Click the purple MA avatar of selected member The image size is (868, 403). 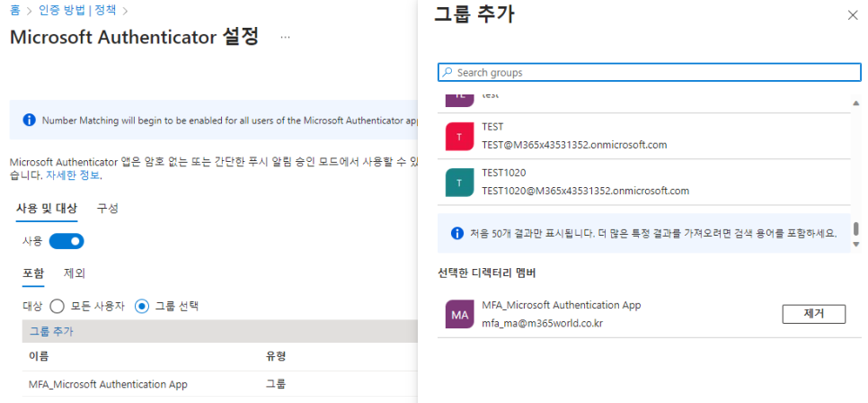(459, 314)
